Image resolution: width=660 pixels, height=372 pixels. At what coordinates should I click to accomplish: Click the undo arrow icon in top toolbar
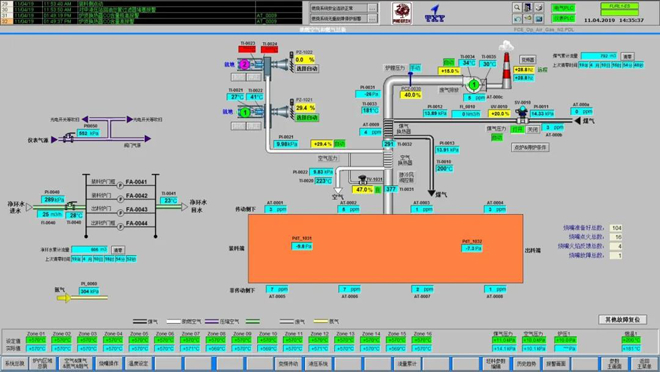pyautogui.click(x=517, y=19)
